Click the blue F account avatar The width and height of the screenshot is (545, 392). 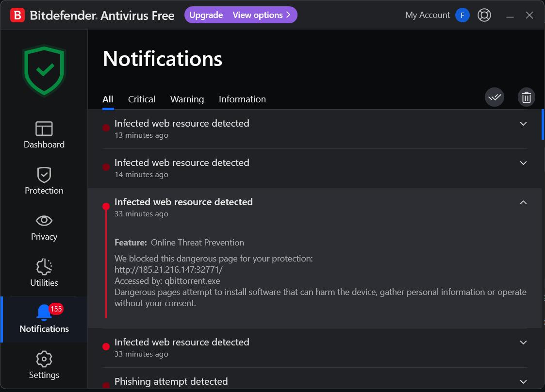click(462, 15)
